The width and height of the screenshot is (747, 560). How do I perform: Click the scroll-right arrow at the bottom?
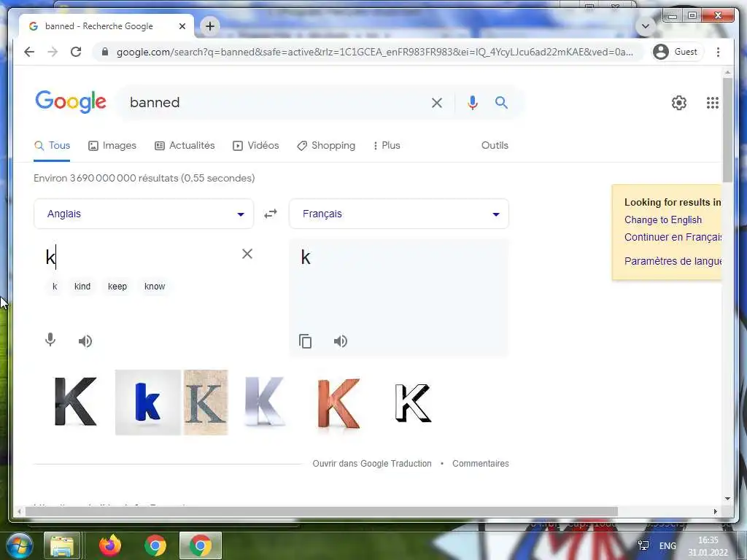point(715,511)
